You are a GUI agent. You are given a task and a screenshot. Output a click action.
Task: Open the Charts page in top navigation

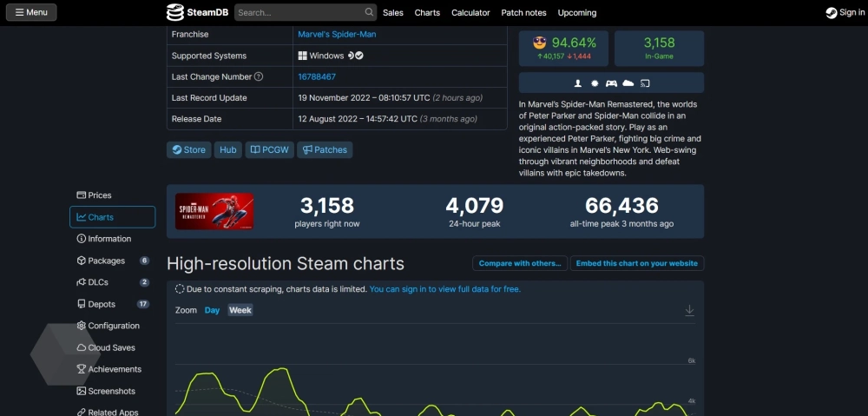[x=427, y=13]
